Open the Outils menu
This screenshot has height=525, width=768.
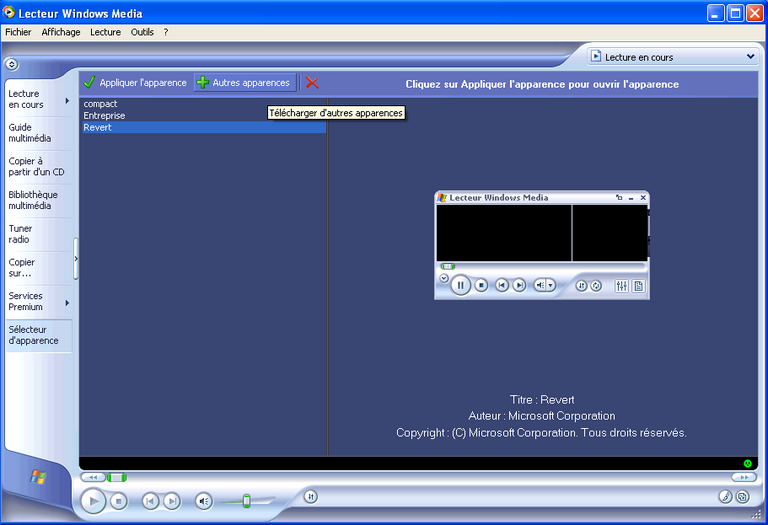(x=142, y=32)
